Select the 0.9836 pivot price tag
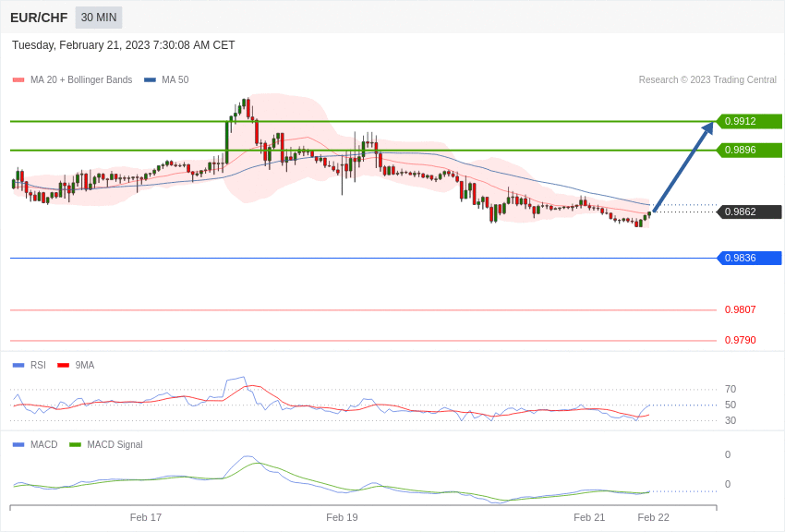The height and width of the screenshot is (532, 785). (750, 259)
